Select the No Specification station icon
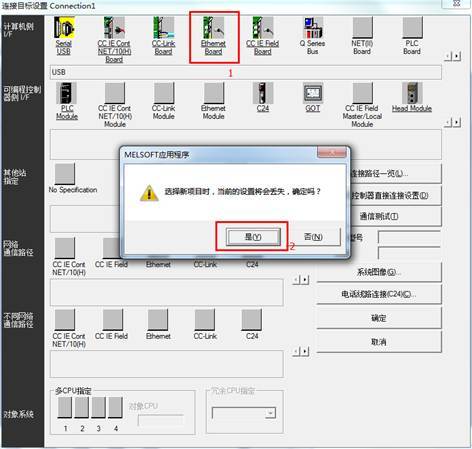The image size is (472, 449). [65, 174]
